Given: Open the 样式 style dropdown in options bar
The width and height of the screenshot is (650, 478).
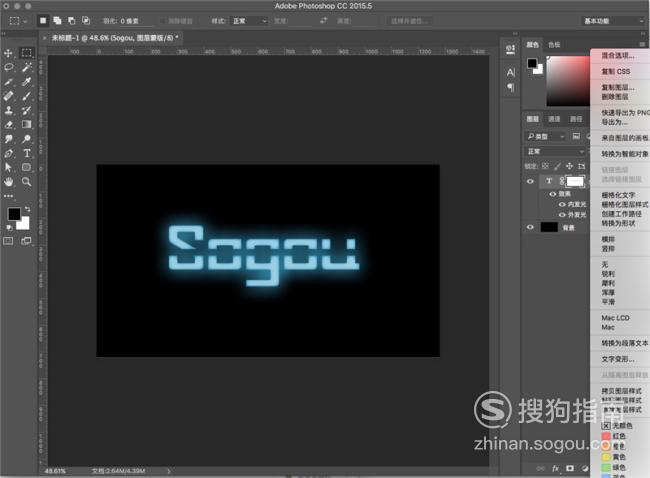Looking at the screenshot, I should pyautogui.click(x=249, y=21).
